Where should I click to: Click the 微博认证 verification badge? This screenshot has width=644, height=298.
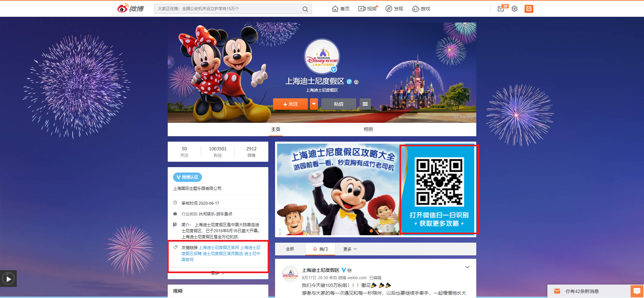pyautogui.click(x=187, y=177)
